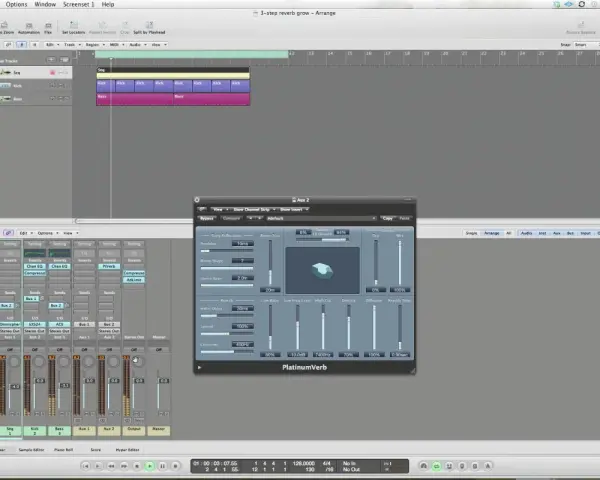Image resolution: width=600 pixels, height=480 pixels.
Task: Expand PlatinumVerb extended parameters triangle
Action: pyautogui.click(x=199, y=367)
